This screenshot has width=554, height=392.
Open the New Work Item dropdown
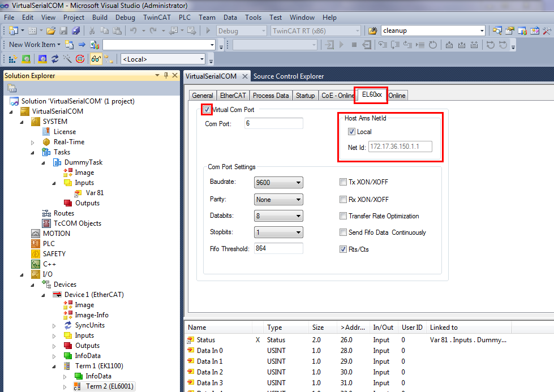tap(35, 45)
